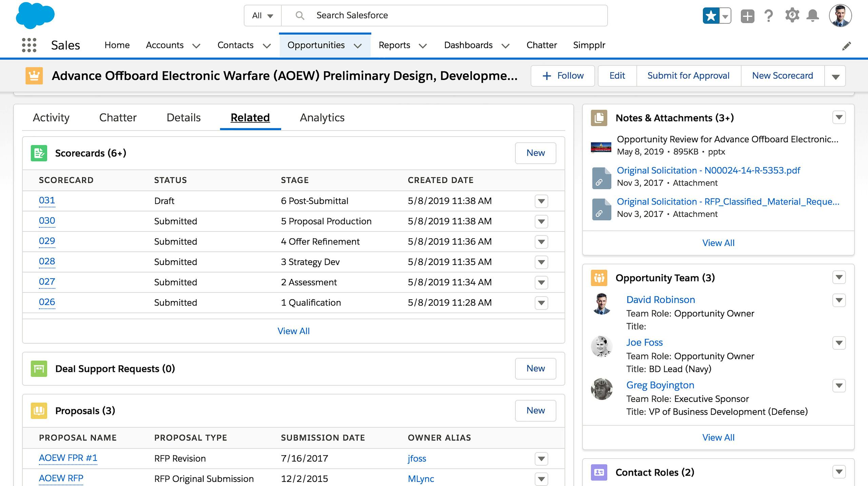This screenshot has height=486, width=868.
Task: Open Opportunity Team panel dropdown
Action: tap(839, 278)
